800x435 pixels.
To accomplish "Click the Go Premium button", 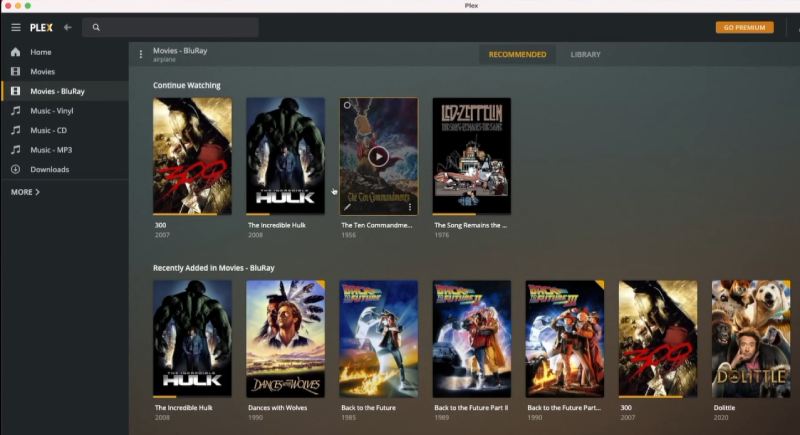I will tap(744, 28).
